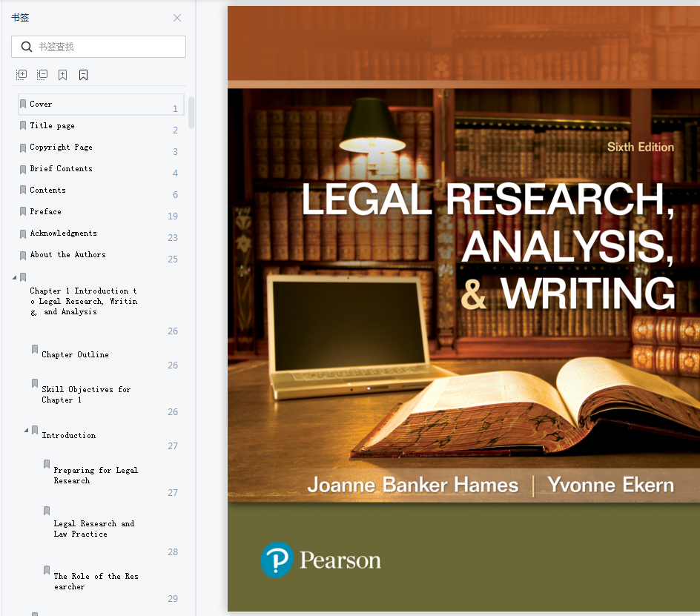Click the bookmark icon beside Acknowledgments
Viewport: 700px width, 616px height.
pos(23,234)
